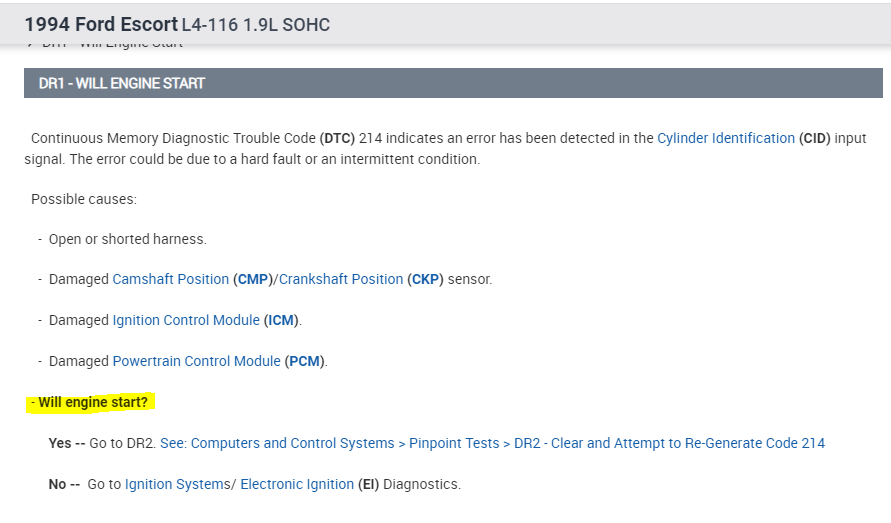Click the Camshaft Position link

170,279
